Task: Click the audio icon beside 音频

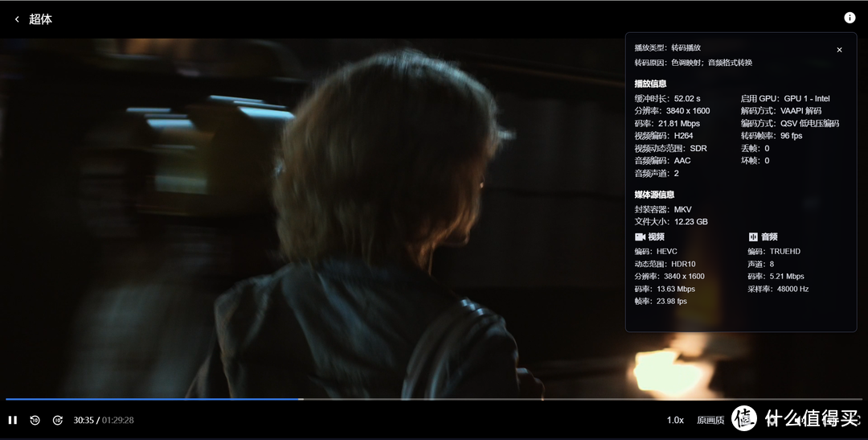Action: coord(753,236)
